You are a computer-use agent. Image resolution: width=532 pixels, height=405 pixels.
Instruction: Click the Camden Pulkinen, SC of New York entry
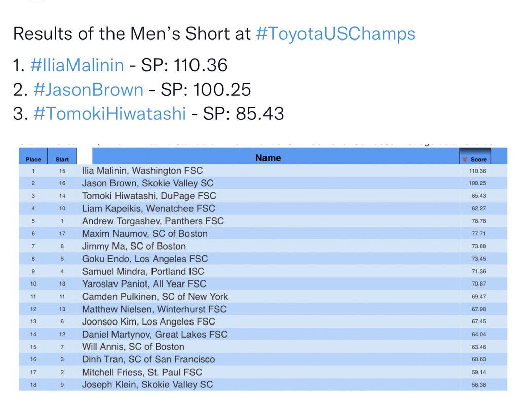pyautogui.click(x=155, y=297)
